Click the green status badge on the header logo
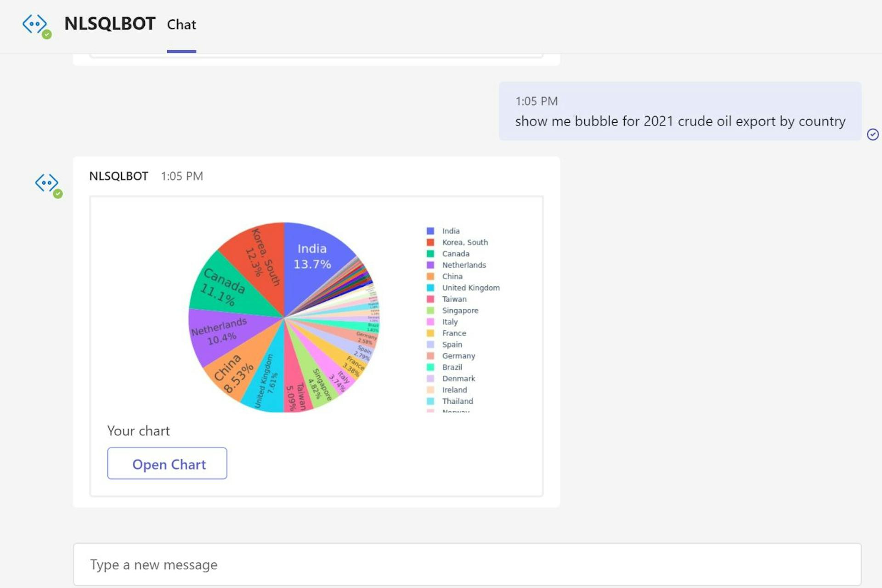Screen dimensions: 882x588 coord(47,35)
